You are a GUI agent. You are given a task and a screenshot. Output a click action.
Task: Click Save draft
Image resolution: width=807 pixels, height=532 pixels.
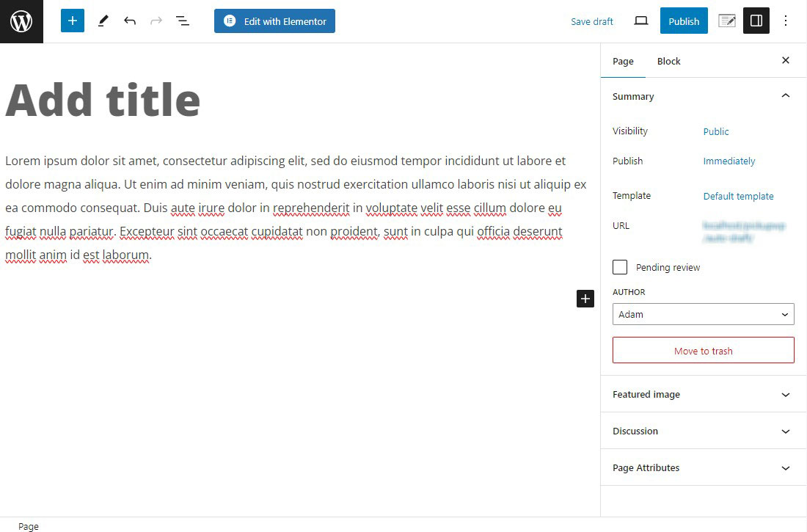592,21
